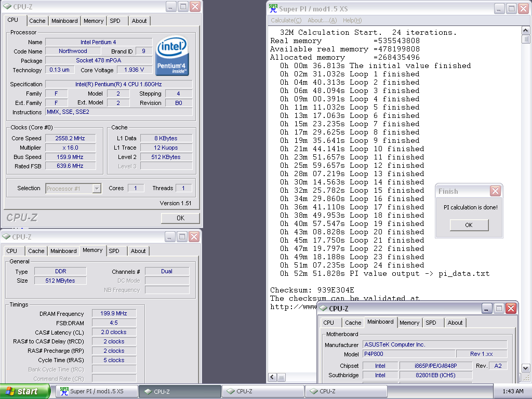Click the Multiplier x 16.0 field
Image resolution: width=532 pixels, height=399 pixels.
coord(70,148)
